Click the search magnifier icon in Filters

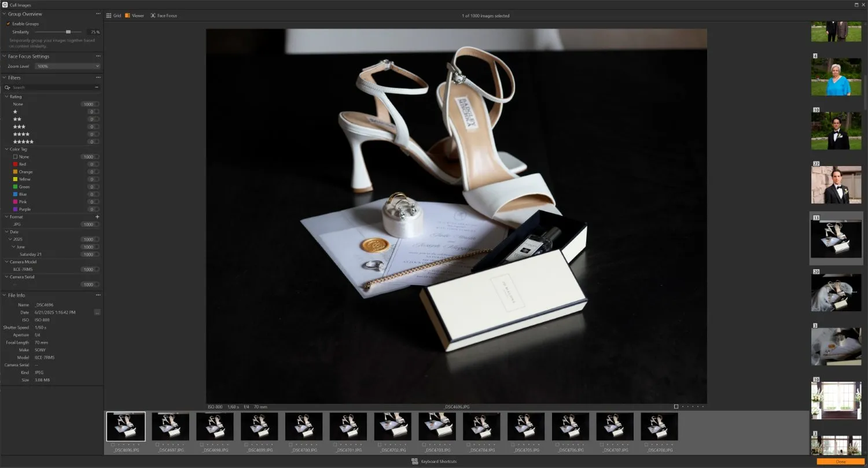6,87
